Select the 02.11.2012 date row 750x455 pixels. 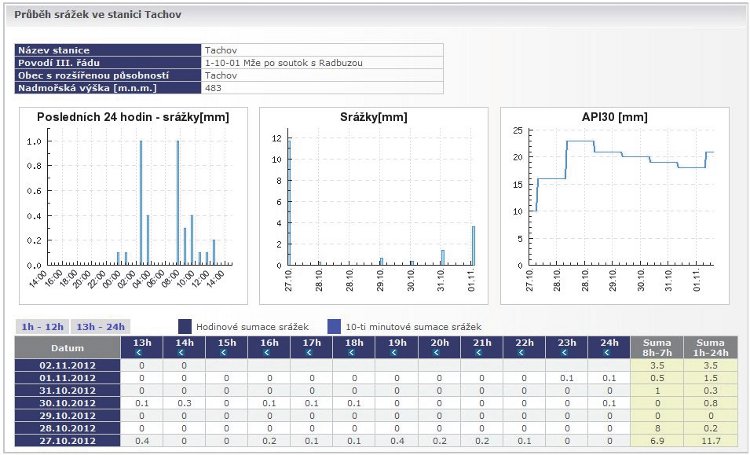pyautogui.click(x=68, y=365)
